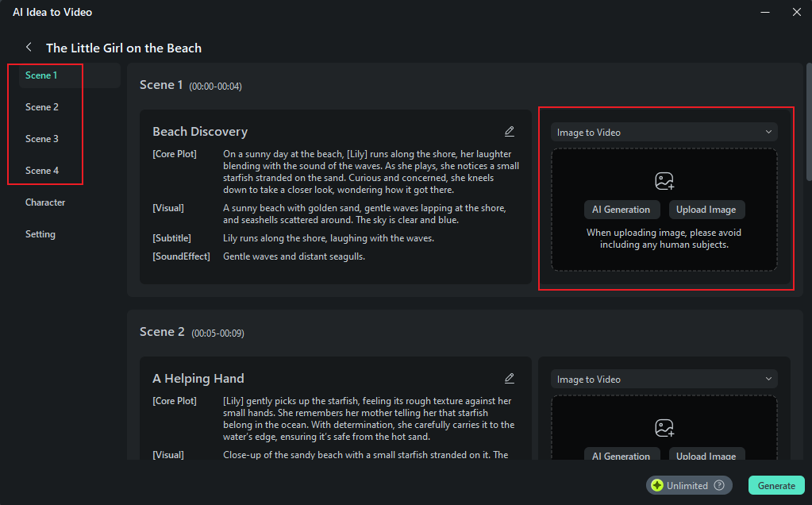Expand Scene 1 Image to Video dropdown
The width and height of the screenshot is (812, 505).
coord(664,133)
